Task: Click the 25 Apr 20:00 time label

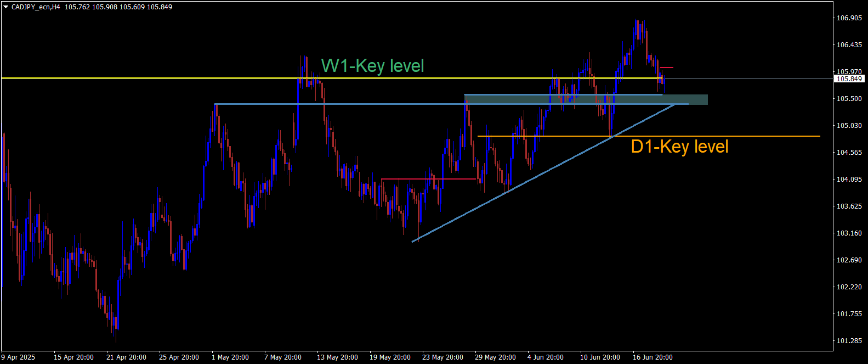Action: point(179,357)
